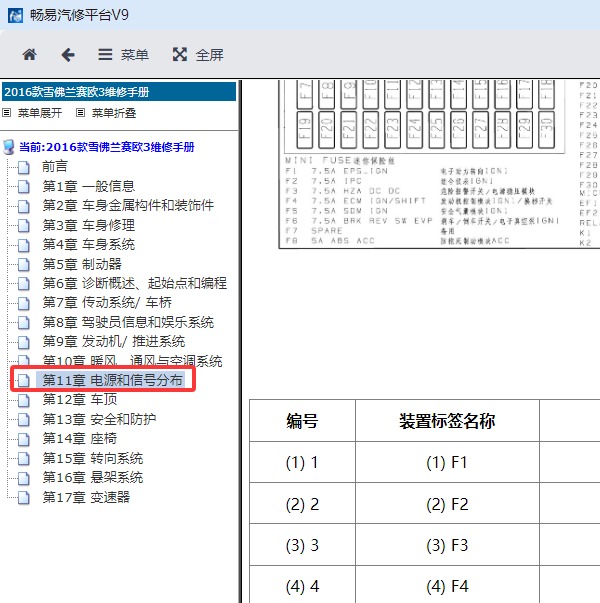Click the document icon beside 第12章
The image size is (600, 603).
[24, 400]
